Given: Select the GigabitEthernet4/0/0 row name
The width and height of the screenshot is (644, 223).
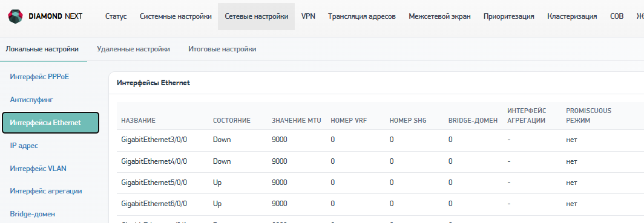Looking at the screenshot, I should pyautogui.click(x=154, y=161).
